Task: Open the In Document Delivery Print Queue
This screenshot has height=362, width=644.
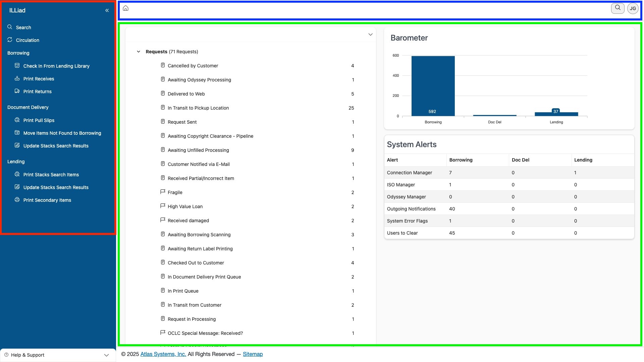Action: pyautogui.click(x=204, y=277)
